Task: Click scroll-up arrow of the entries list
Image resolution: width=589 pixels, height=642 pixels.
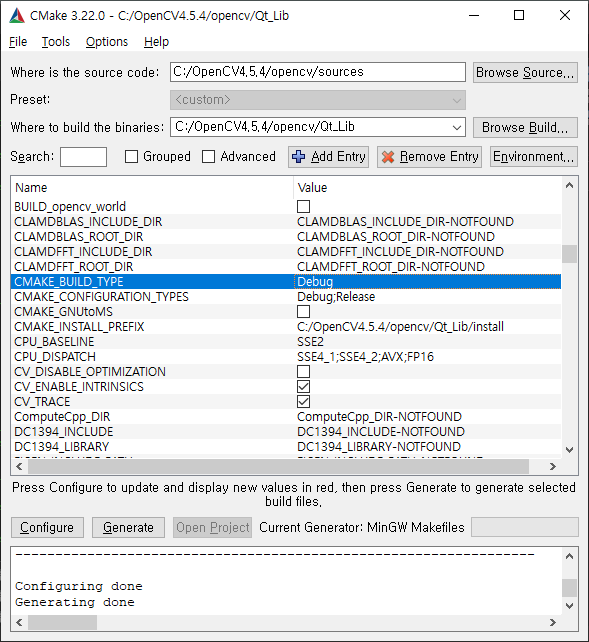Action: 569,185
